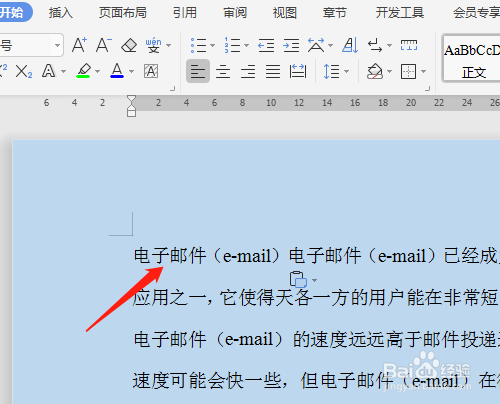Viewport: 500px width, 404px height.
Task: Increase font size with A+ icon
Action: click(x=79, y=45)
